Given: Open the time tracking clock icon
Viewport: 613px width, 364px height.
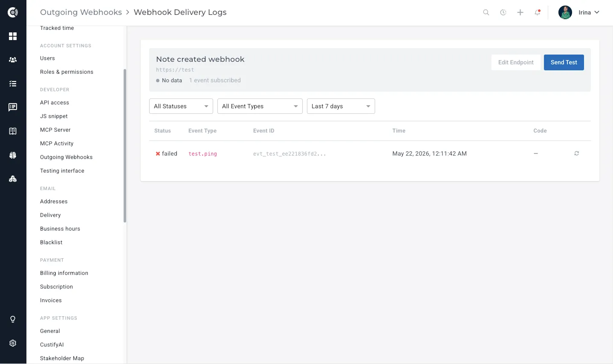Looking at the screenshot, I should [503, 12].
